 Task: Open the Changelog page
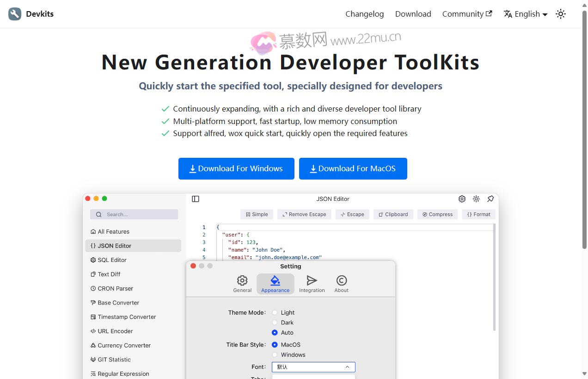(x=364, y=14)
